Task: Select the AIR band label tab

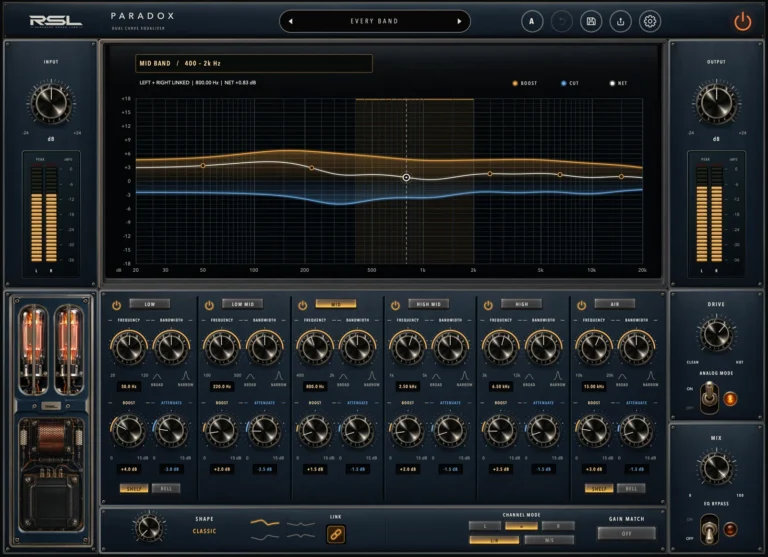Action: click(x=615, y=304)
